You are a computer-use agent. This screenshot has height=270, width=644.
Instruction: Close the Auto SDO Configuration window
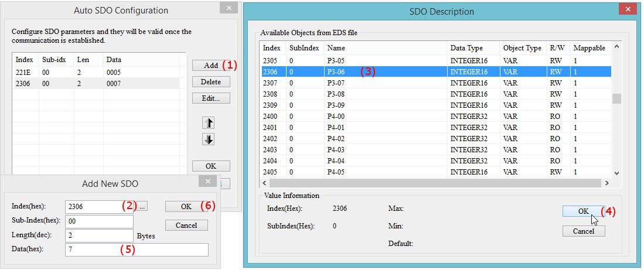tap(229, 8)
